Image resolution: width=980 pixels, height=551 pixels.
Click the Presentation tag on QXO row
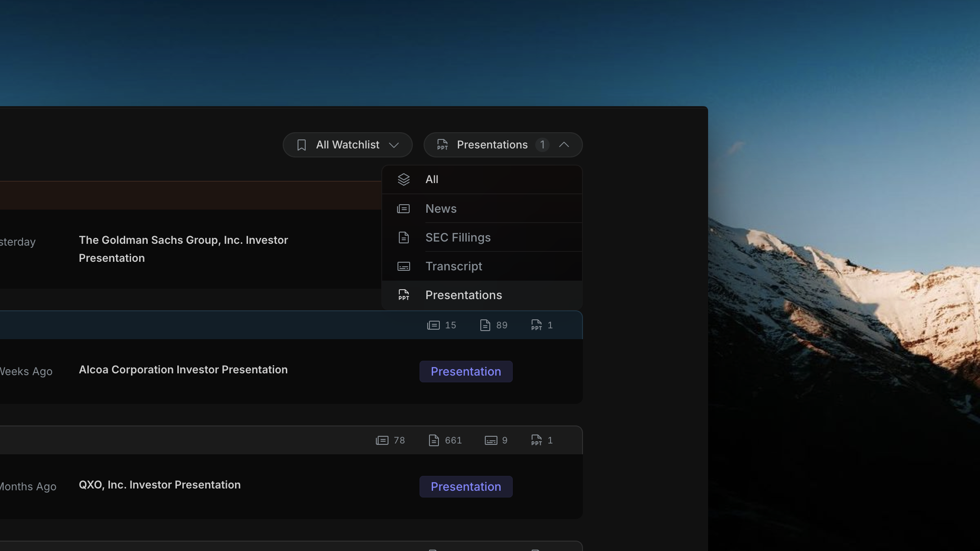pos(466,487)
